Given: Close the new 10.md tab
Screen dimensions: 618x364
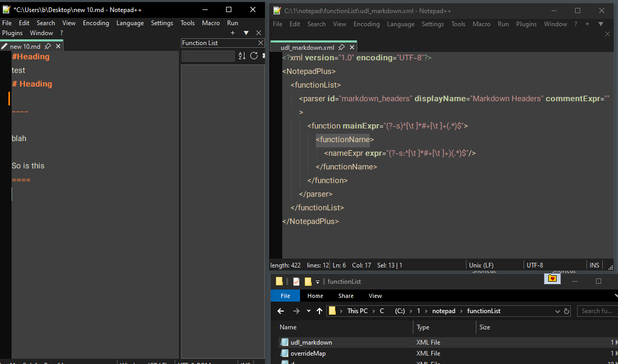Looking at the screenshot, I should (x=58, y=46).
